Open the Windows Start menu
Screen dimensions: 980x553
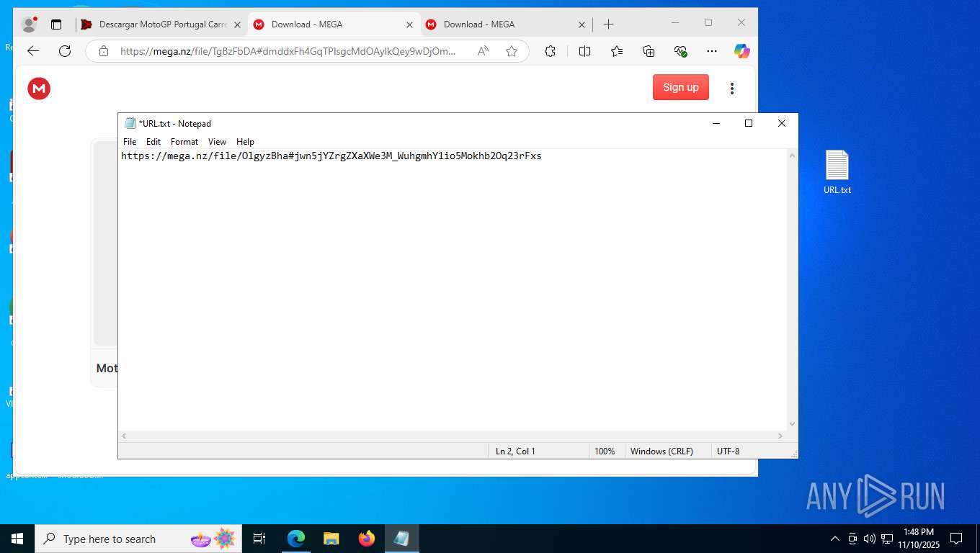pyautogui.click(x=17, y=539)
